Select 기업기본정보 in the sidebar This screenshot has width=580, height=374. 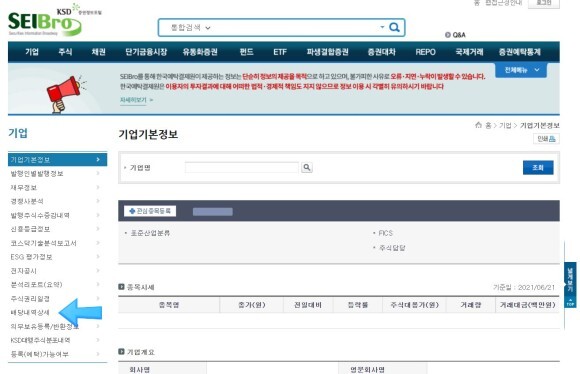point(57,159)
